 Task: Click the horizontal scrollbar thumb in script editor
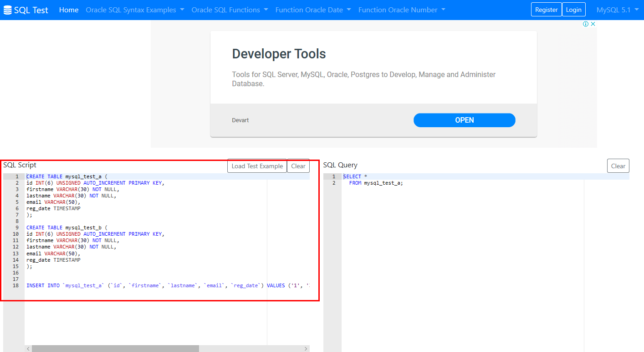pyautogui.click(x=115, y=348)
